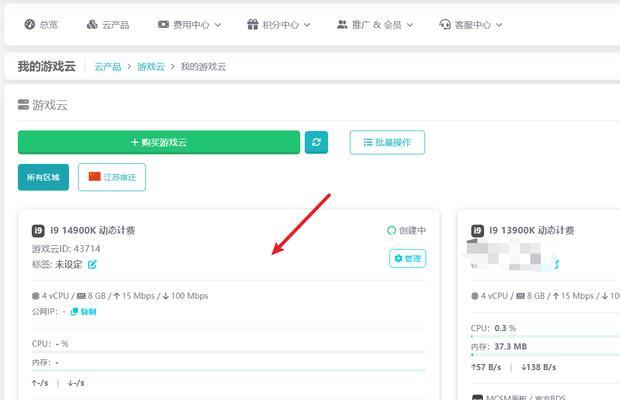Click the CPU 0.3 % usage value
This screenshot has height=400, width=620.
(505, 328)
